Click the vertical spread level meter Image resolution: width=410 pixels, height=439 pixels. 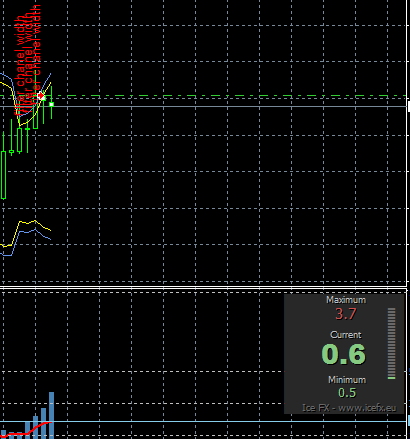[x=391, y=344]
